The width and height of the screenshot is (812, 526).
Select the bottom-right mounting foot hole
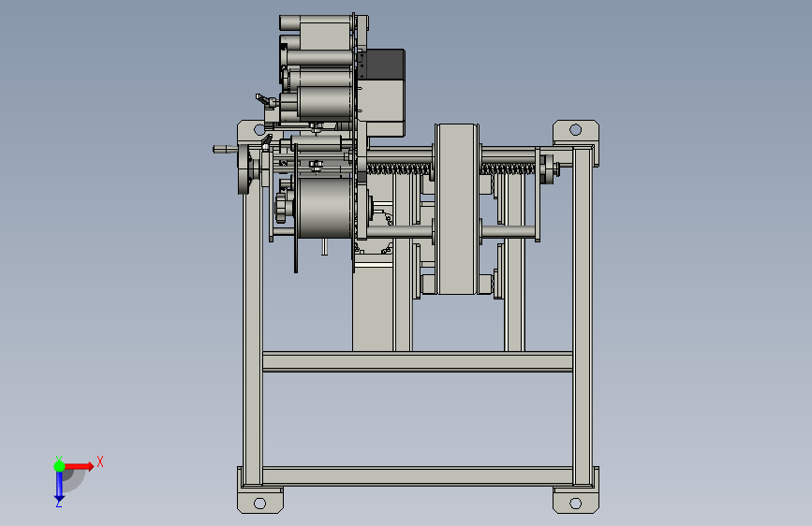pyautogui.click(x=575, y=504)
